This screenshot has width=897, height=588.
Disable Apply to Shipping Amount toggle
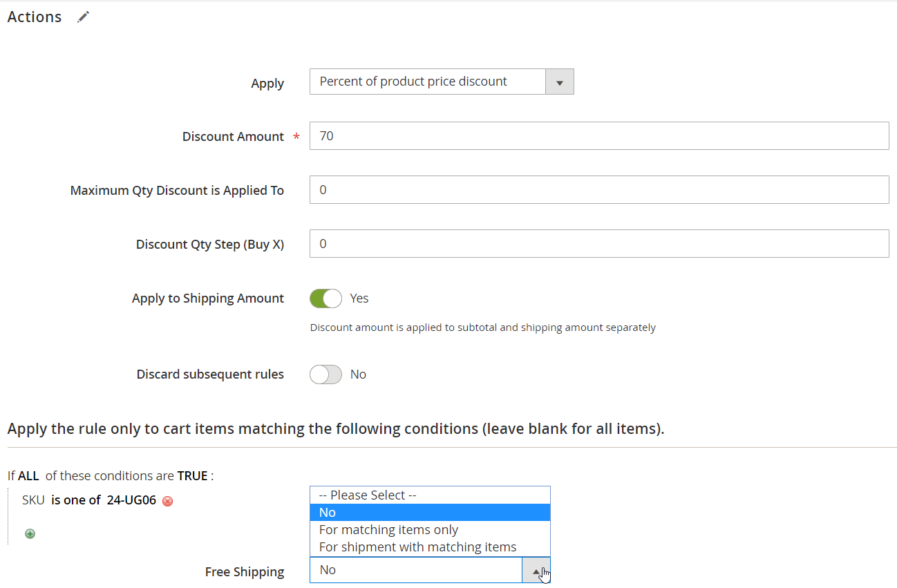(325, 298)
